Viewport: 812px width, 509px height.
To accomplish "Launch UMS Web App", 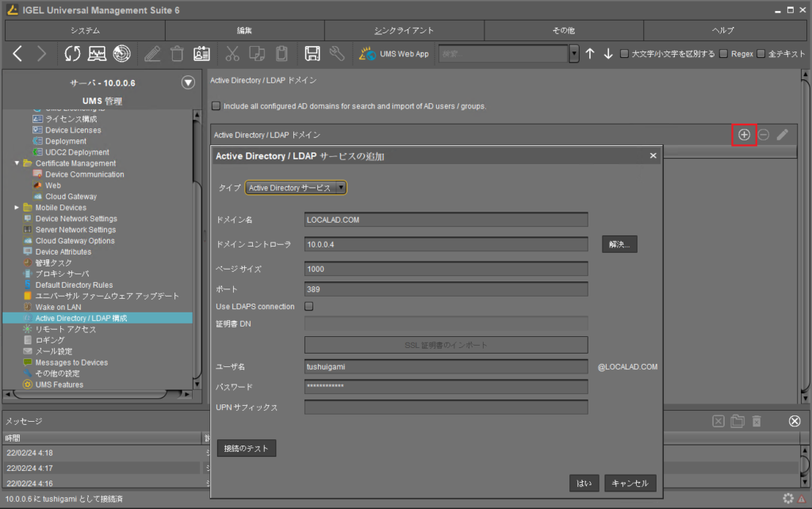I will coord(394,54).
